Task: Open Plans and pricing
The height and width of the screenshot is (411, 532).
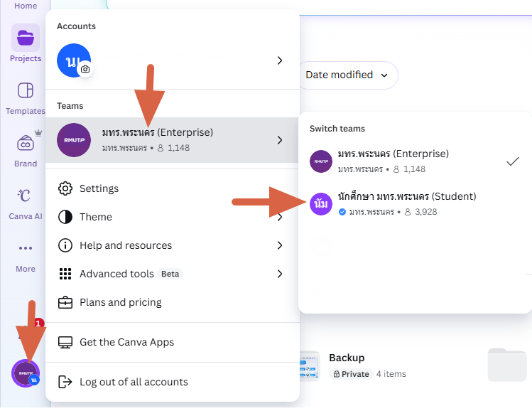Action: point(120,302)
